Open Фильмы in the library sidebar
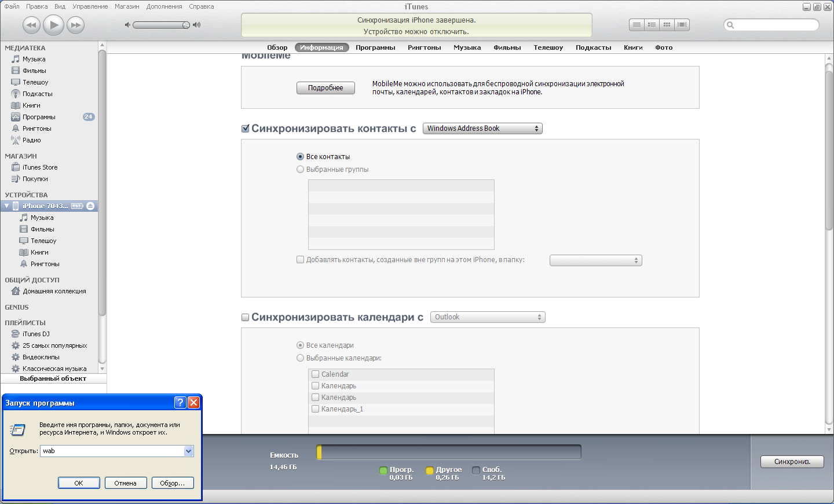Image resolution: width=834 pixels, height=504 pixels. point(34,71)
